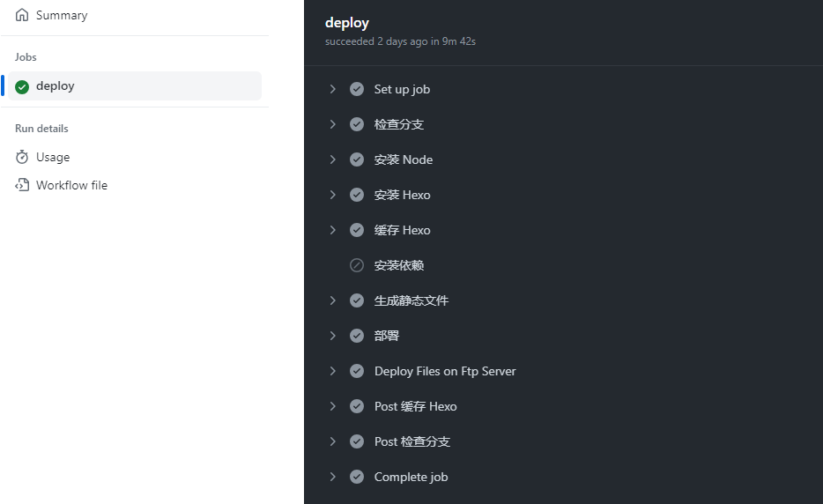The image size is (823, 504).
Task: Click the 检查分支 step label
Action: (x=399, y=124)
